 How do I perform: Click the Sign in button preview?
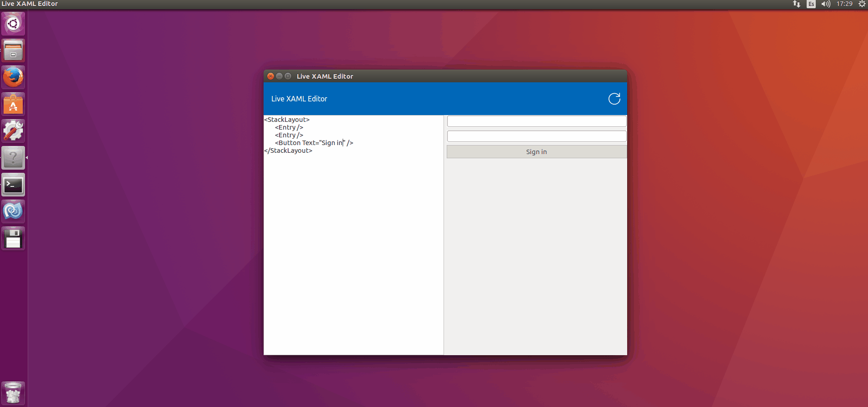click(x=537, y=152)
